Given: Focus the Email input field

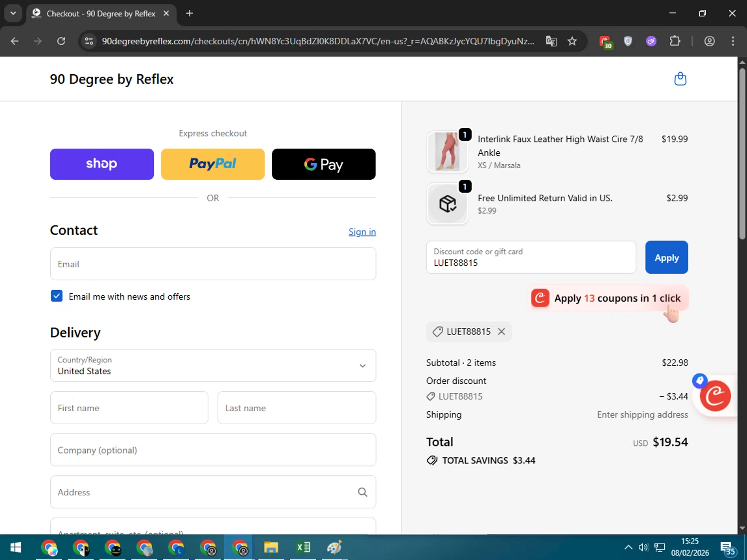Looking at the screenshot, I should tap(213, 264).
